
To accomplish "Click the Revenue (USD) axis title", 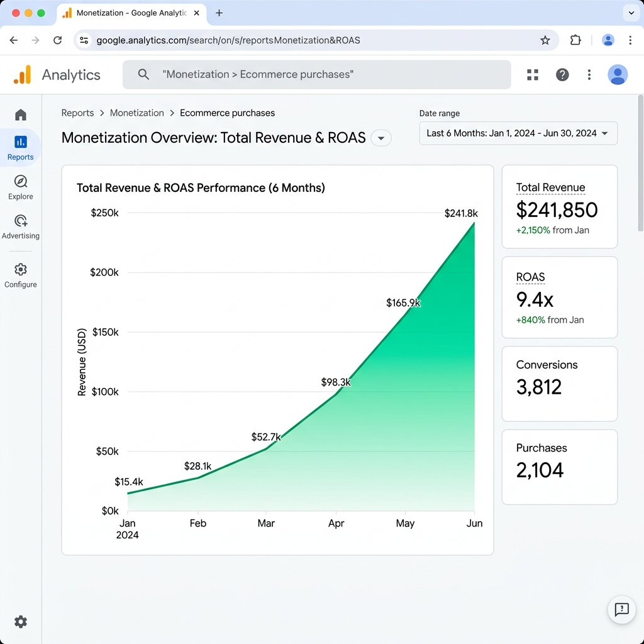I will [x=82, y=362].
